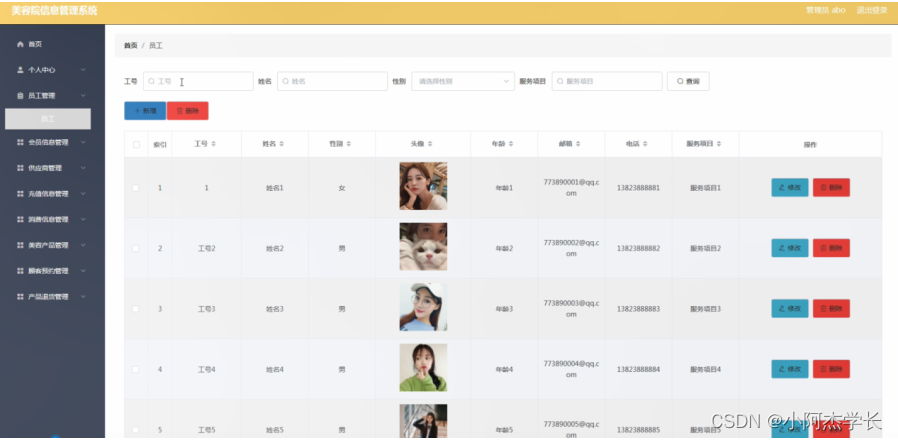Screen dimensions: 898x440
Task: Open the cat avatar of 姓名2
Action: click(423, 247)
